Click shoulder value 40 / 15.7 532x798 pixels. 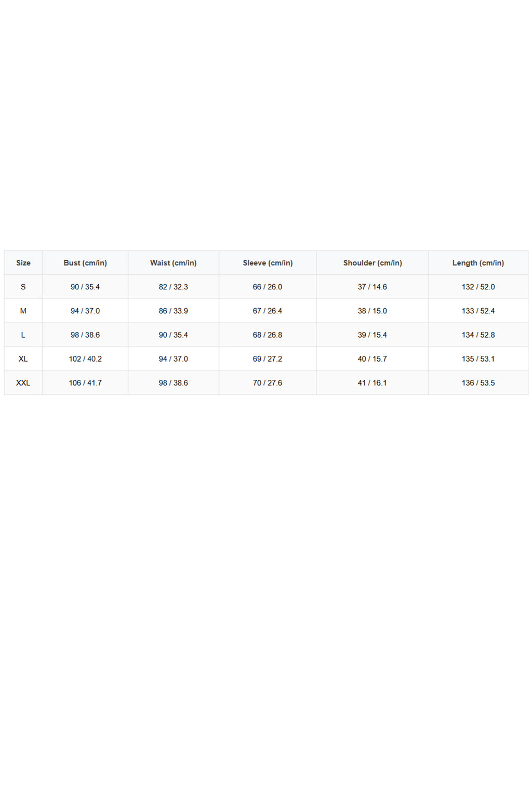point(373,359)
